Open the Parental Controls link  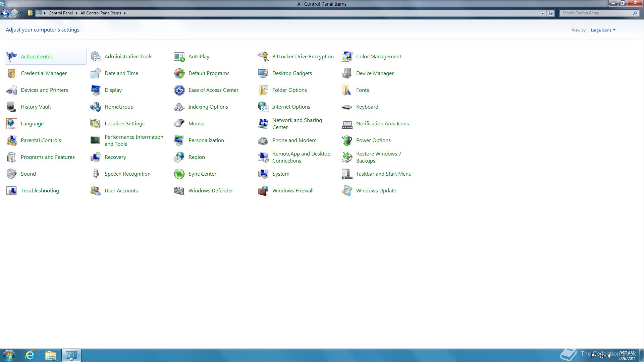click(41, 140)
